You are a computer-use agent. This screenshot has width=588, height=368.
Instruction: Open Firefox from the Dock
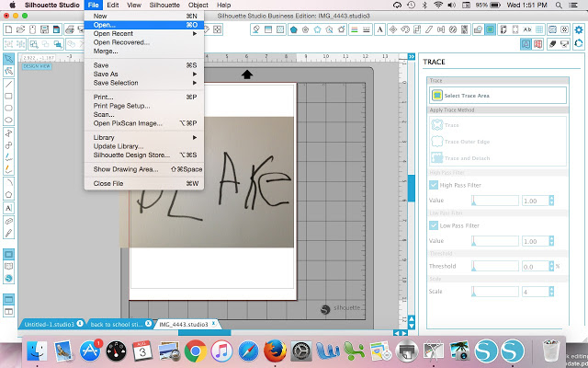point(275,351)
